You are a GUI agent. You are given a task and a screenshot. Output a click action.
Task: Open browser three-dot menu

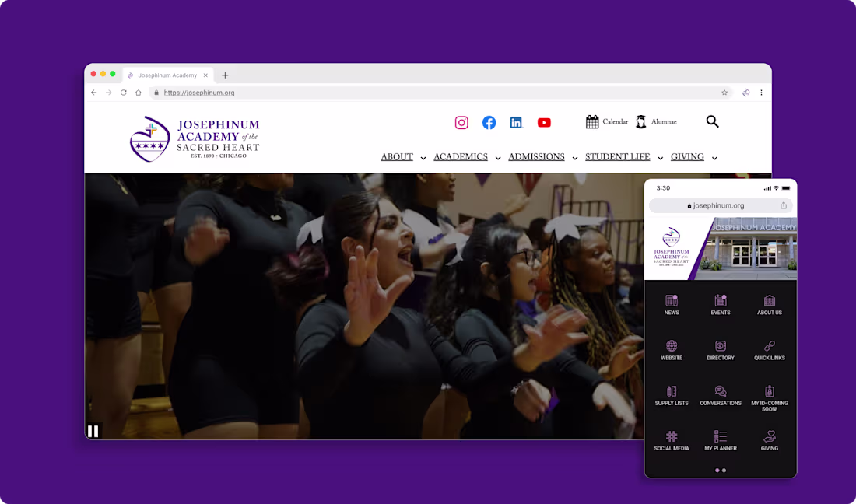point(761,93)
